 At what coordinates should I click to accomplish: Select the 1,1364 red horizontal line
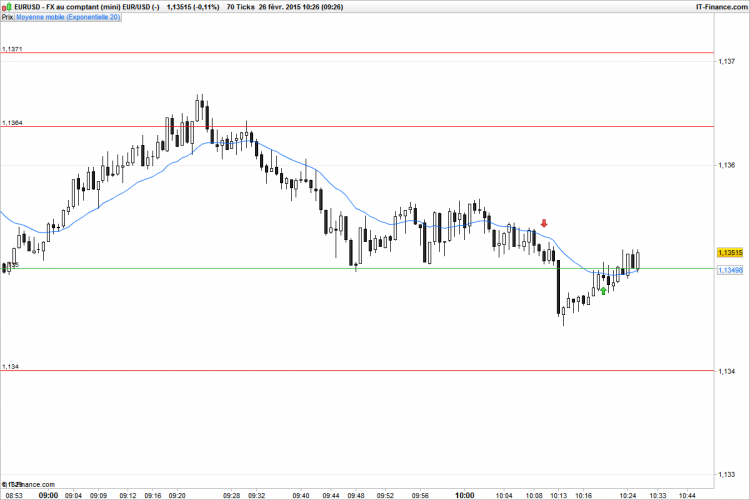click(x=357, y=127)
